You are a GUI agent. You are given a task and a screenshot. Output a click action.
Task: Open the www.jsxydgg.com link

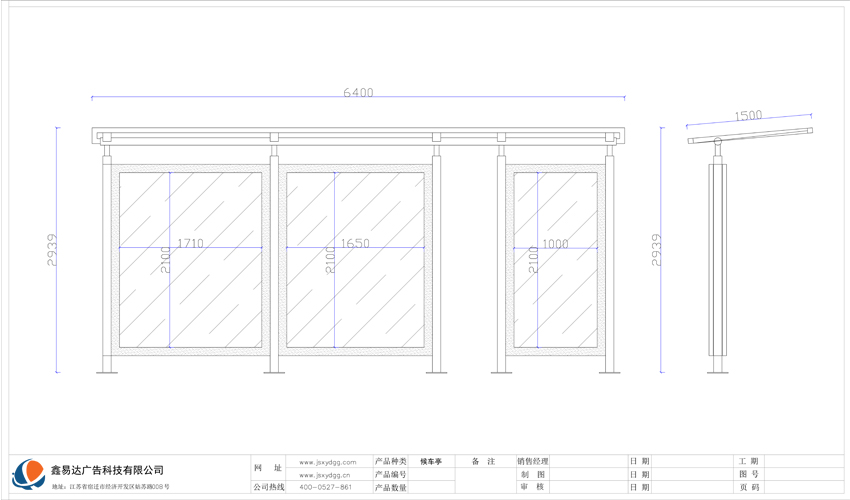[327, 462]
